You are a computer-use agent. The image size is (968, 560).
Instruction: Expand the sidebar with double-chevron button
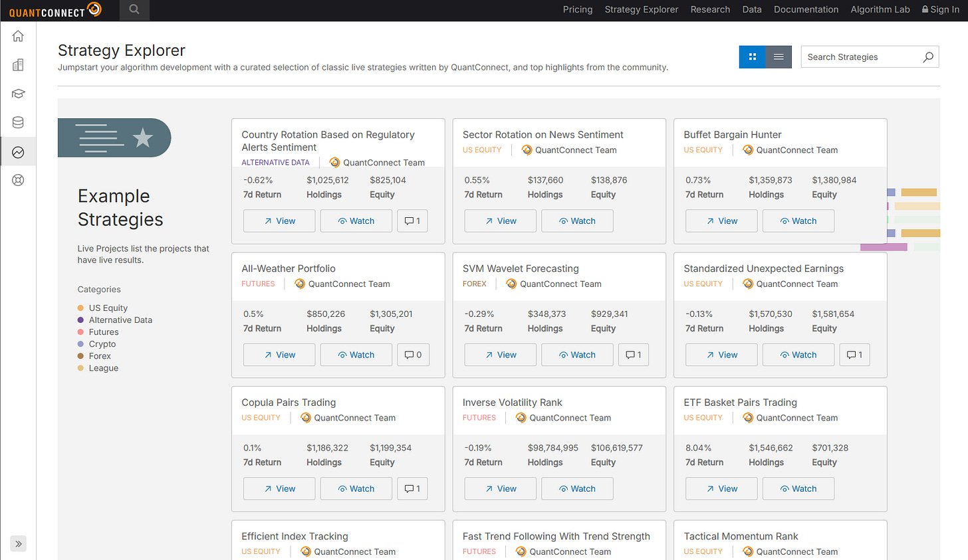pyautogui.click(x=19, y=543)
